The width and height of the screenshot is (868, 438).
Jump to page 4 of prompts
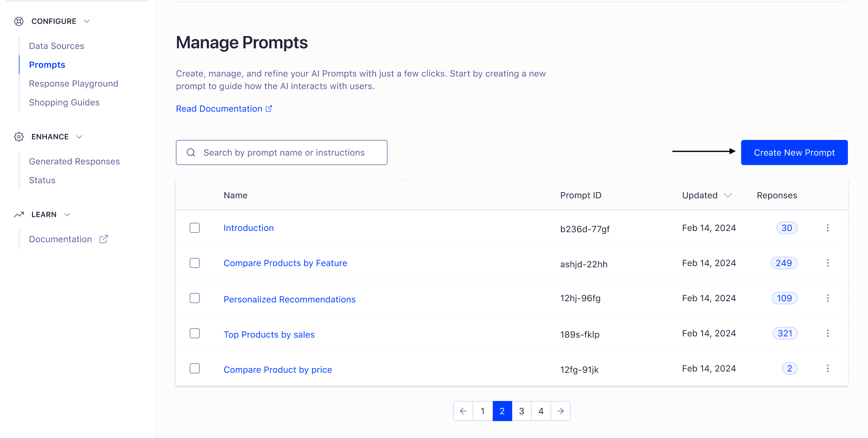[541, 411]
